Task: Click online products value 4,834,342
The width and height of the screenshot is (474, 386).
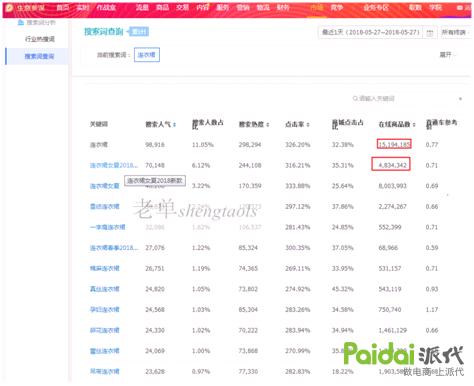Action: [392, 165]
